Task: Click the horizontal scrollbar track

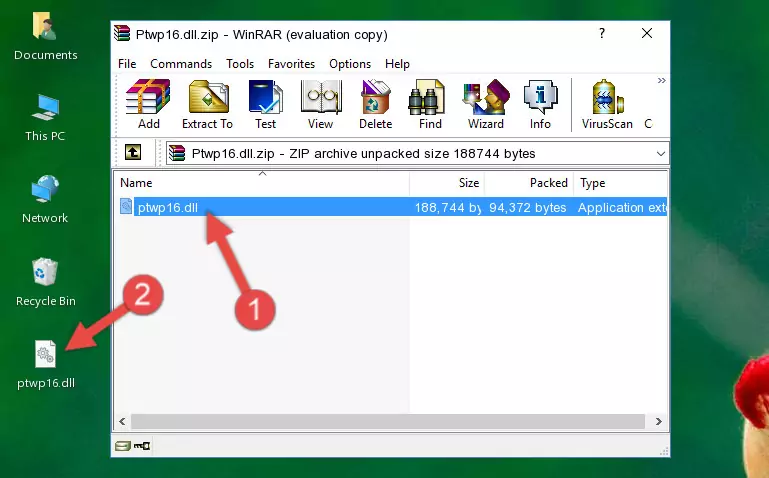Action: (x=387, y=421)
